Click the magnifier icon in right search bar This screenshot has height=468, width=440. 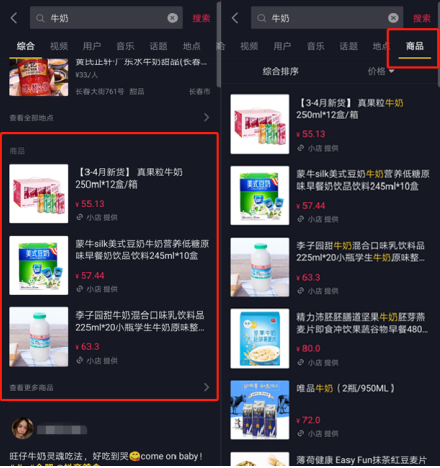coord(262,18)
